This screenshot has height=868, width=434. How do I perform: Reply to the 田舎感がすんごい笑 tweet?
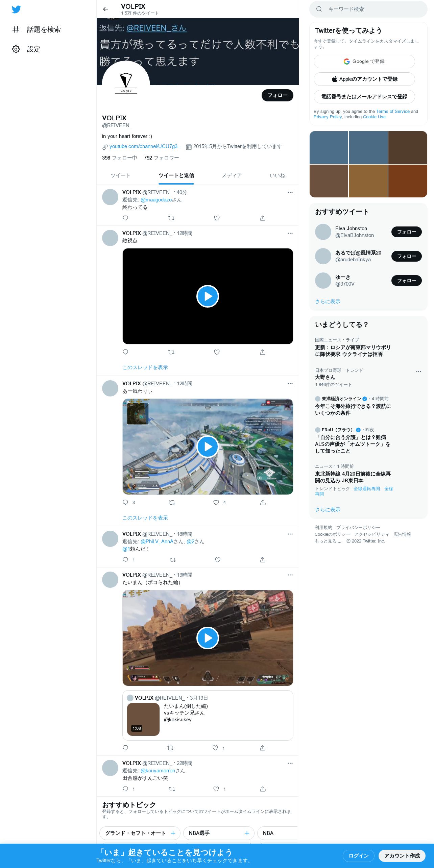point(128,789)
